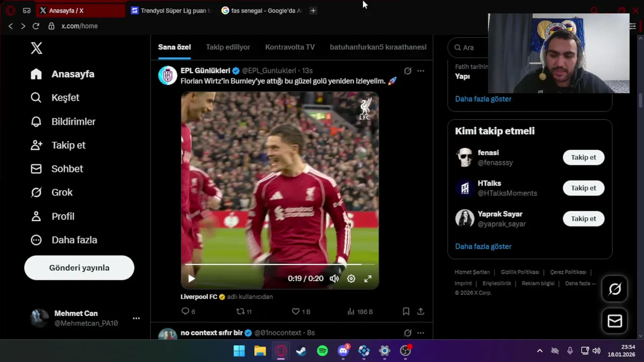Switch to fas senegal Google tab
The height and width of the screenshot is (362, 644).
click(262, 11)
